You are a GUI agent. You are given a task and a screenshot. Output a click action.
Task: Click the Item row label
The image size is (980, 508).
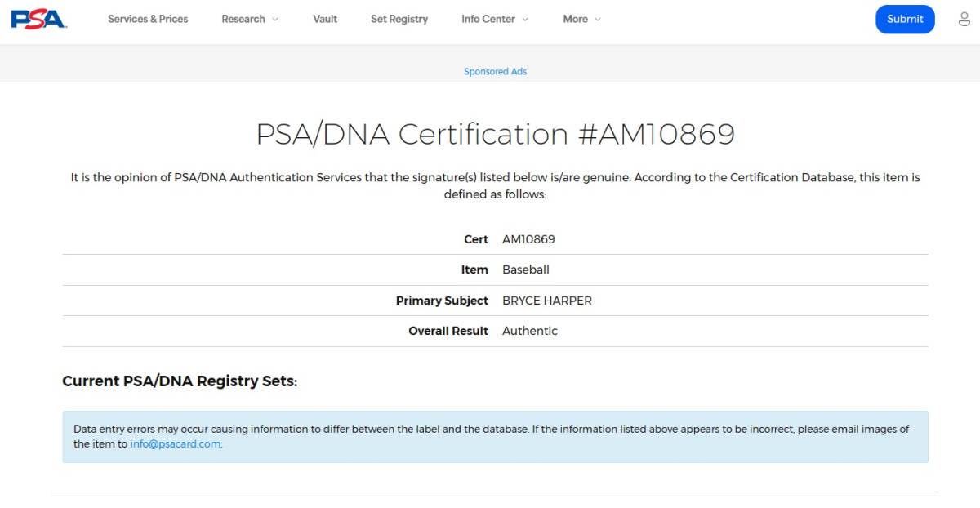tap(474, 270)
